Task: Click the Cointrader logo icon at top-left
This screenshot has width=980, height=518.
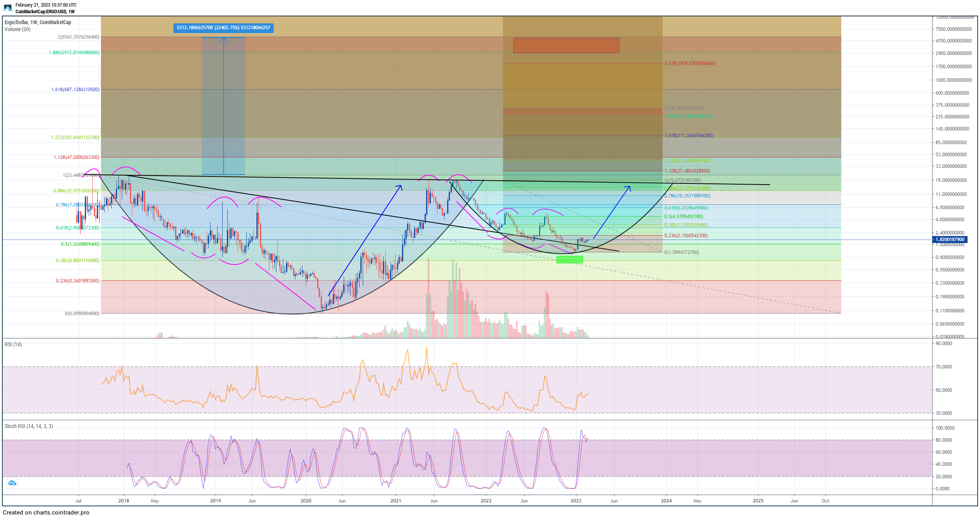Action: (8, 8)
